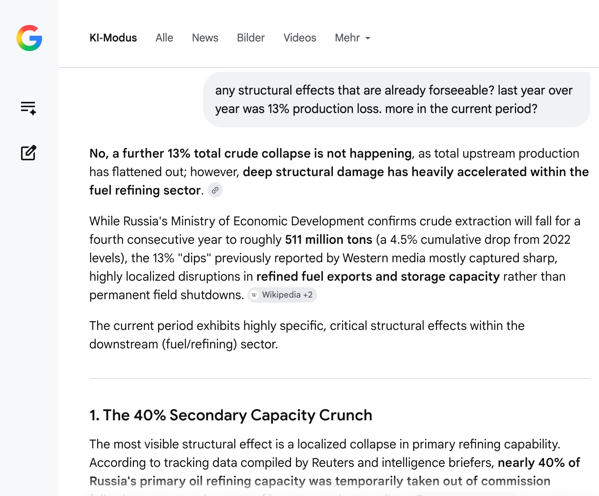
Task: Click the user question bubble about structural effects
Action: pyautogui.click(x=397, y=99)
